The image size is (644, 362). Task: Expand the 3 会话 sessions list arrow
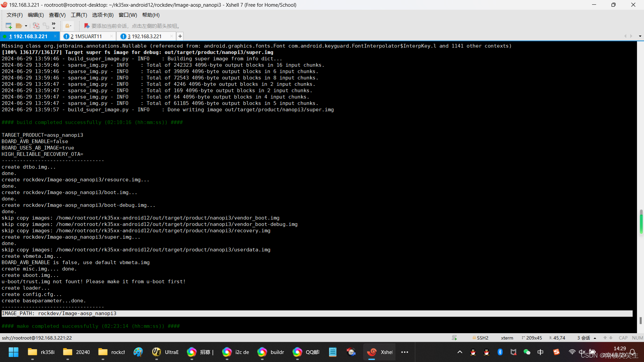point(595,338)
